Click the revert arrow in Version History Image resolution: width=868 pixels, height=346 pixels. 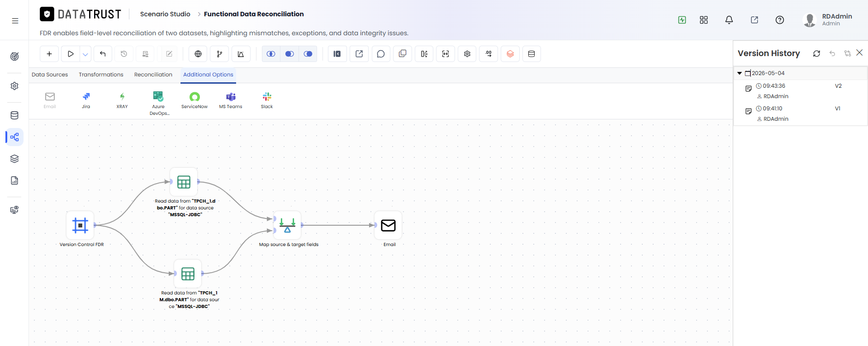(x=832, y=53)
